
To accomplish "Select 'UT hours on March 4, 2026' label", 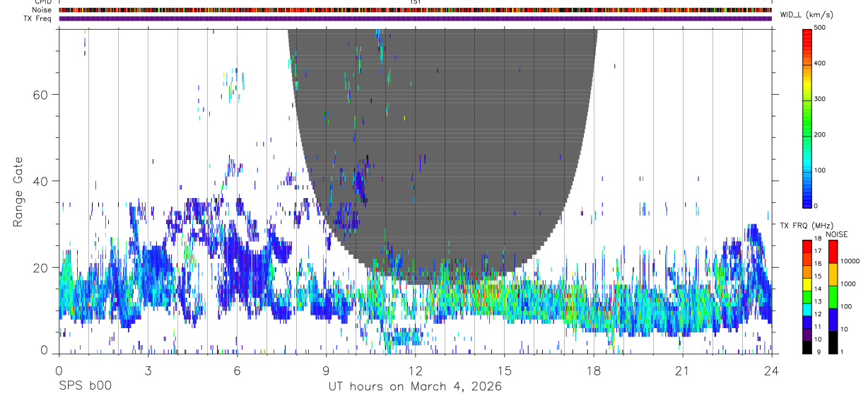I will coord(415,387).
